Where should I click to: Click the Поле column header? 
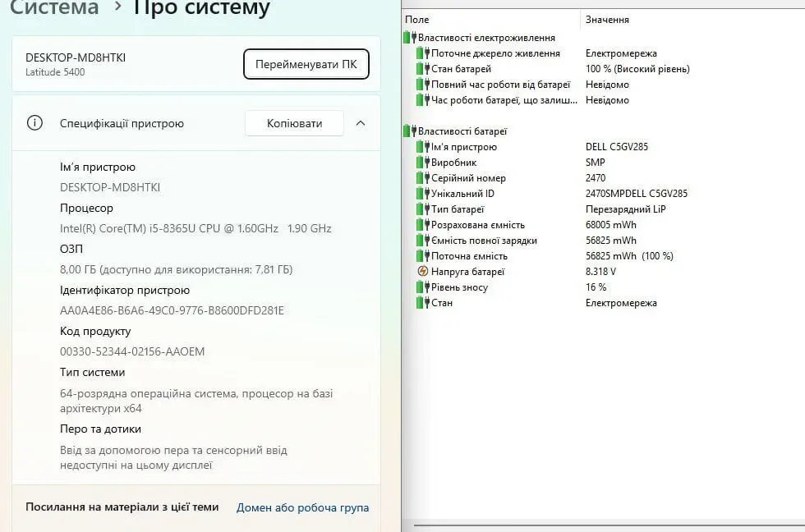417,19
